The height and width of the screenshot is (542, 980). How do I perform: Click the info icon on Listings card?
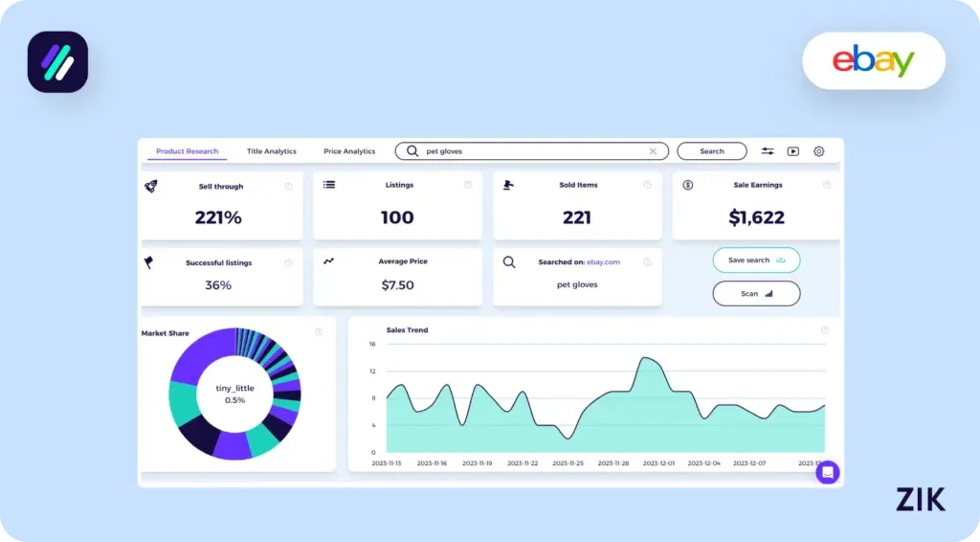click(x=468, y=185)
